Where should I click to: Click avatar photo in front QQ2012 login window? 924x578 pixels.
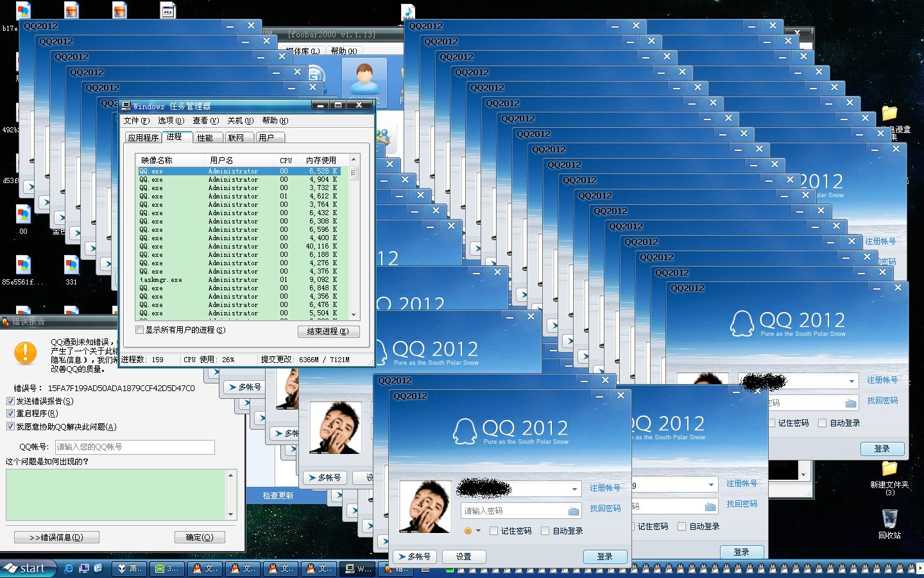pos(425,506)
